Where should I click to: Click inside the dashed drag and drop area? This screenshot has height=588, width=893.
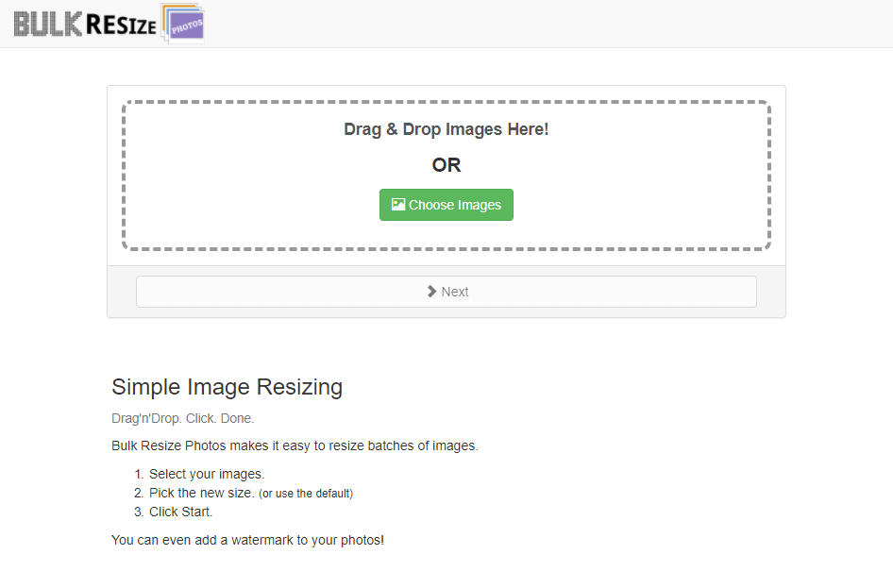coord(446,176)
